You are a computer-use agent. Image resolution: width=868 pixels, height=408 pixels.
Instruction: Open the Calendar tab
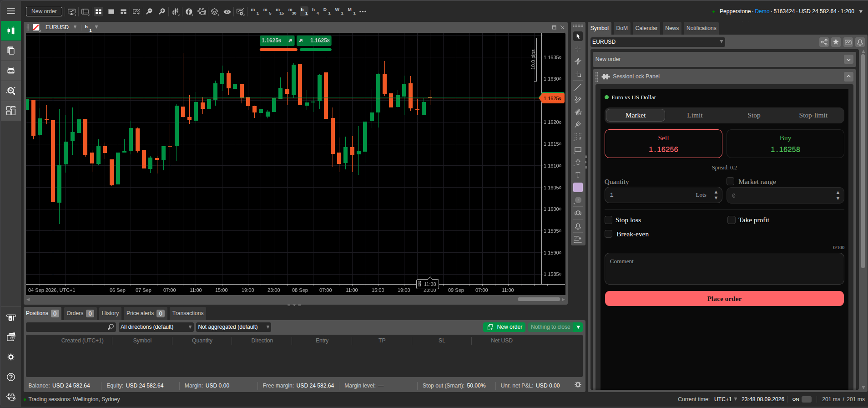point(646,28)
